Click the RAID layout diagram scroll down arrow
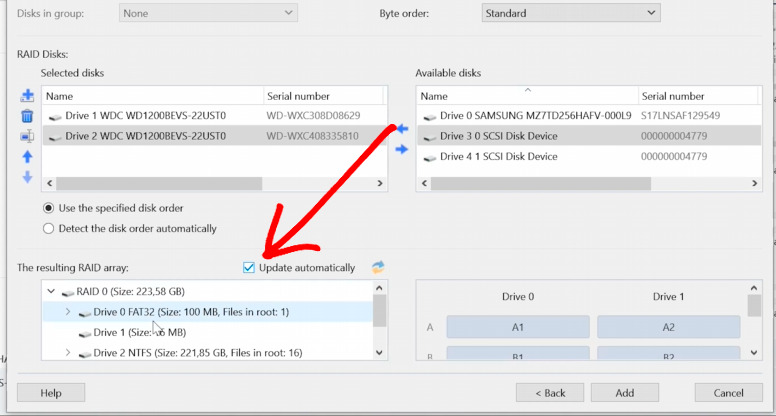776x416 pixels. tap(754, 353)
